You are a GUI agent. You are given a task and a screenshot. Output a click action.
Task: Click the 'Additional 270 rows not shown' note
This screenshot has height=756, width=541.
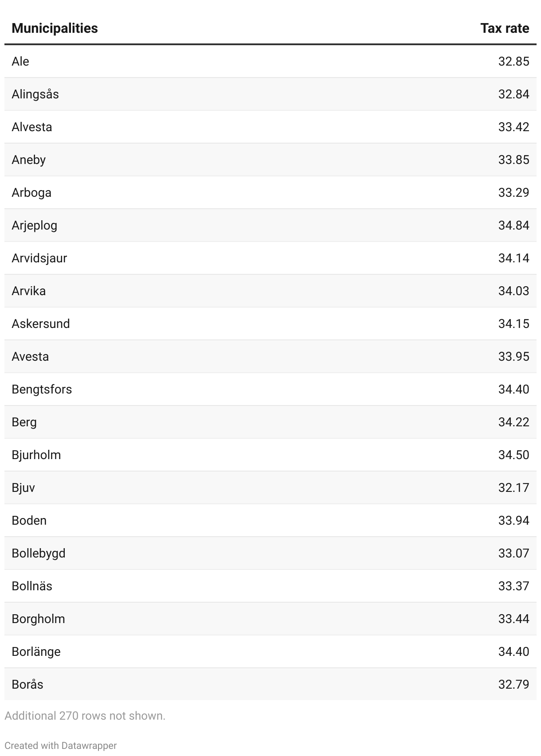[x=85, y=716]
